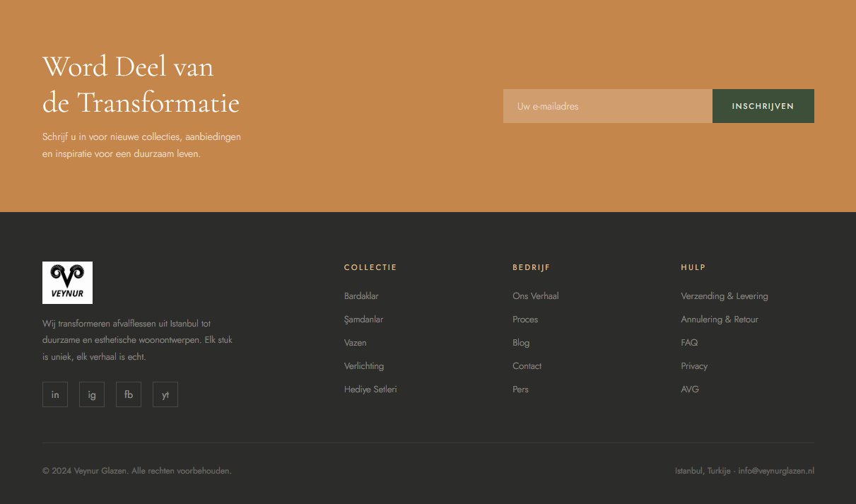Open the YouTube 'yt' social icon

tap(165, 394)
